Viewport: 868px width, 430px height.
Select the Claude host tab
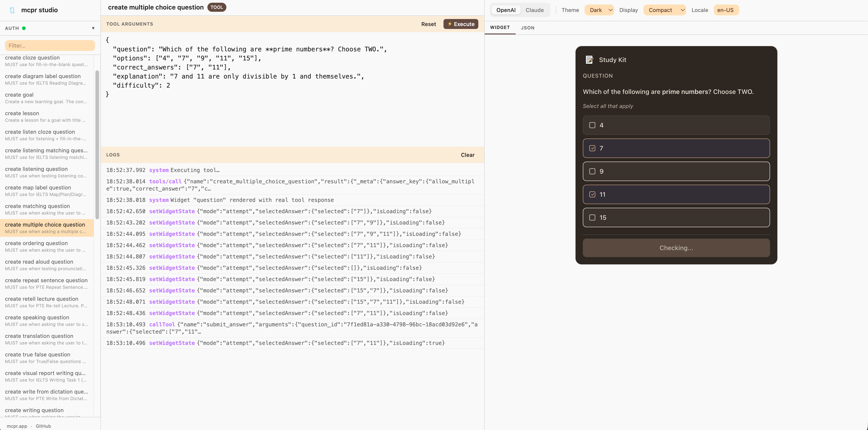tap(534, 10)
